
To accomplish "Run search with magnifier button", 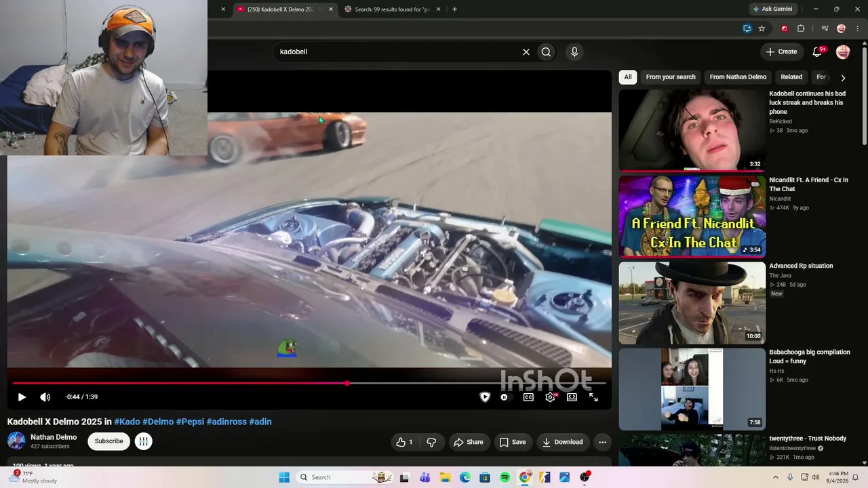I will point(546,52).
